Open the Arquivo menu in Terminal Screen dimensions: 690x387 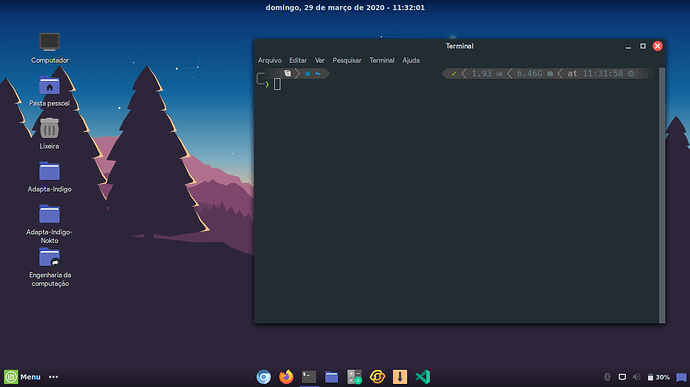(x=269, y=60)
